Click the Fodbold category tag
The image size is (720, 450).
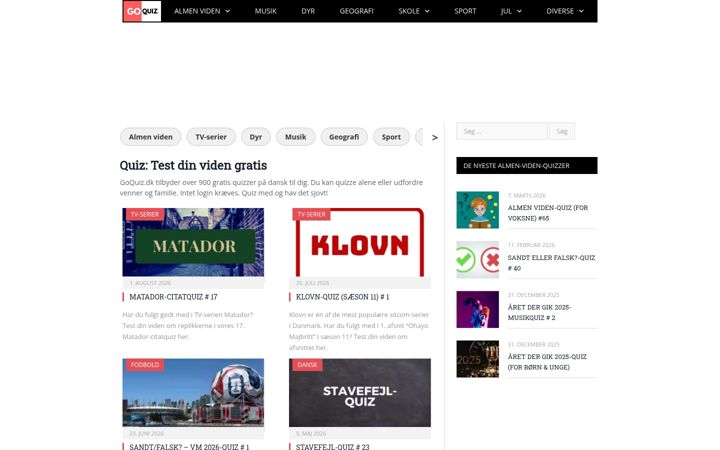pyautogui.click(x=145, y=365)
